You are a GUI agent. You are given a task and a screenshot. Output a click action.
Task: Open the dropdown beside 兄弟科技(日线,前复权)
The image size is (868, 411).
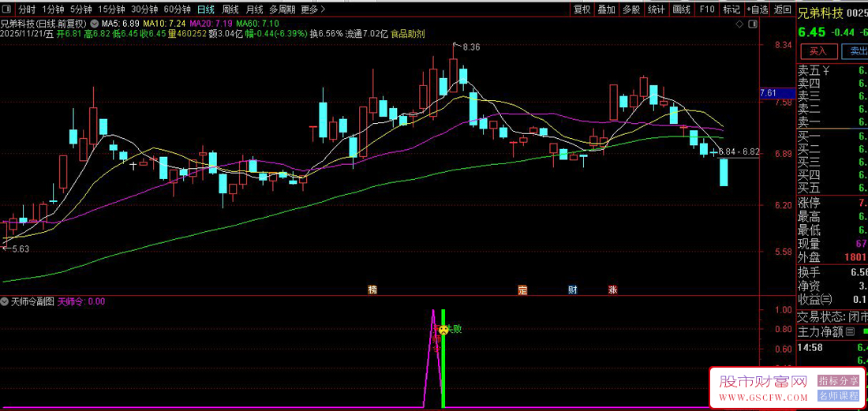point(94,24)
